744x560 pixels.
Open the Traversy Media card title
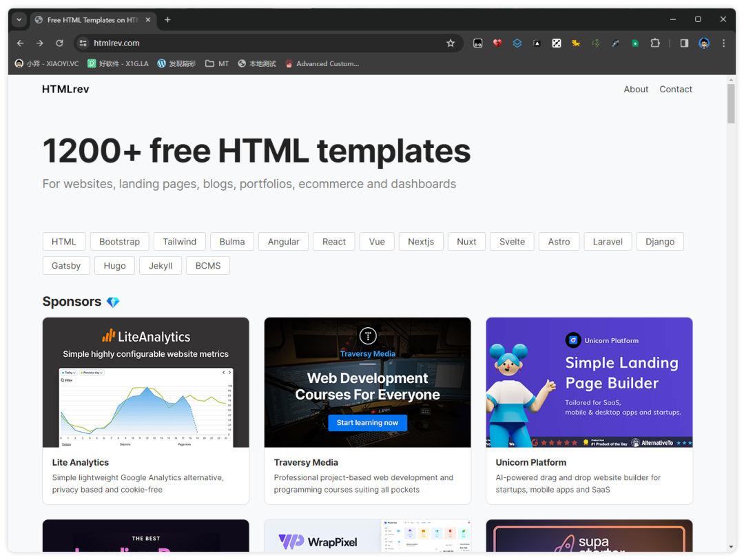click(x=306, y=462)
